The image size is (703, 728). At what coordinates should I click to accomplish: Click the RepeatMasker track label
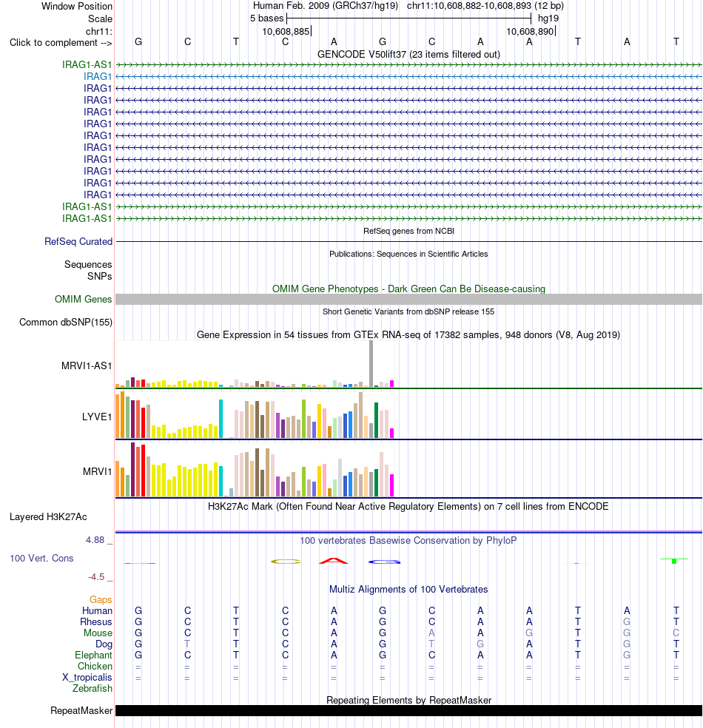(81, 711)
